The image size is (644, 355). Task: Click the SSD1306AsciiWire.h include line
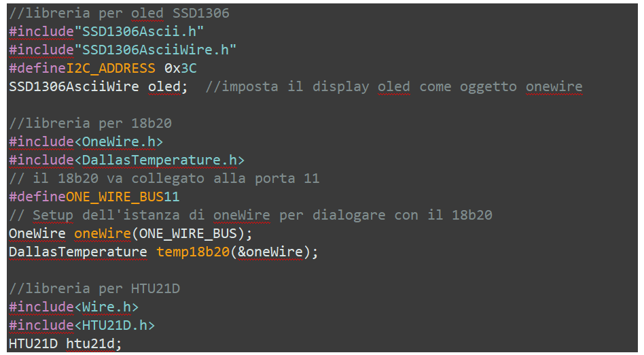pos(123,50)
